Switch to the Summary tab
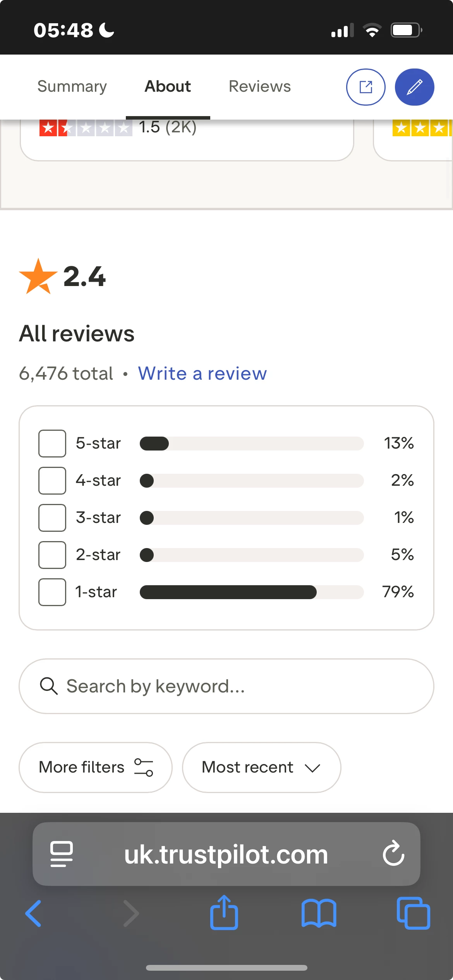This screenshot has width=453, height=980. [72, 87]
